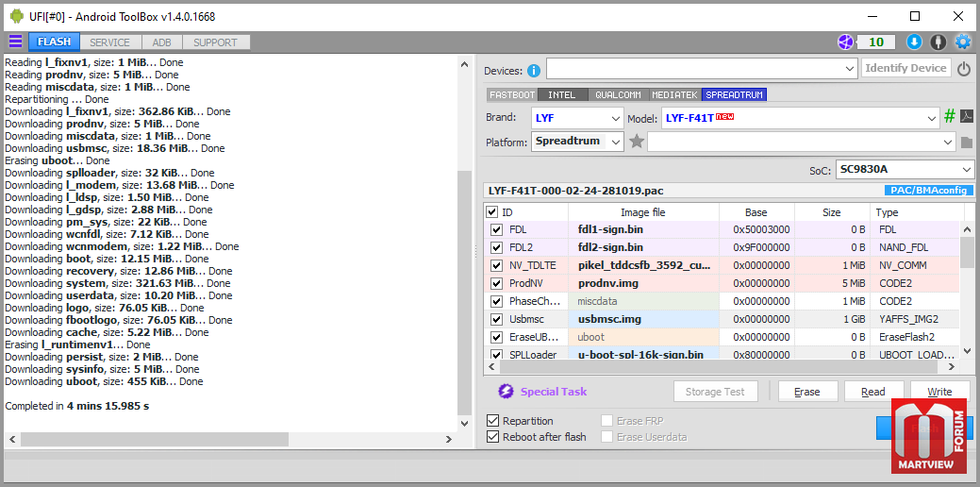This screenshot has width=980, height=487.
Task: Uncheck the ProdNV row checkbox
Action: coord(497,284)
